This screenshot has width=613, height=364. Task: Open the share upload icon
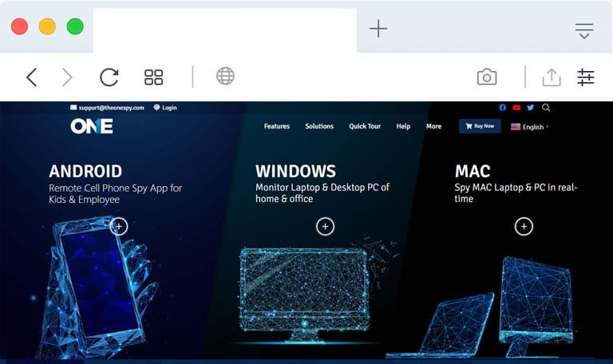tap(552, 77)
